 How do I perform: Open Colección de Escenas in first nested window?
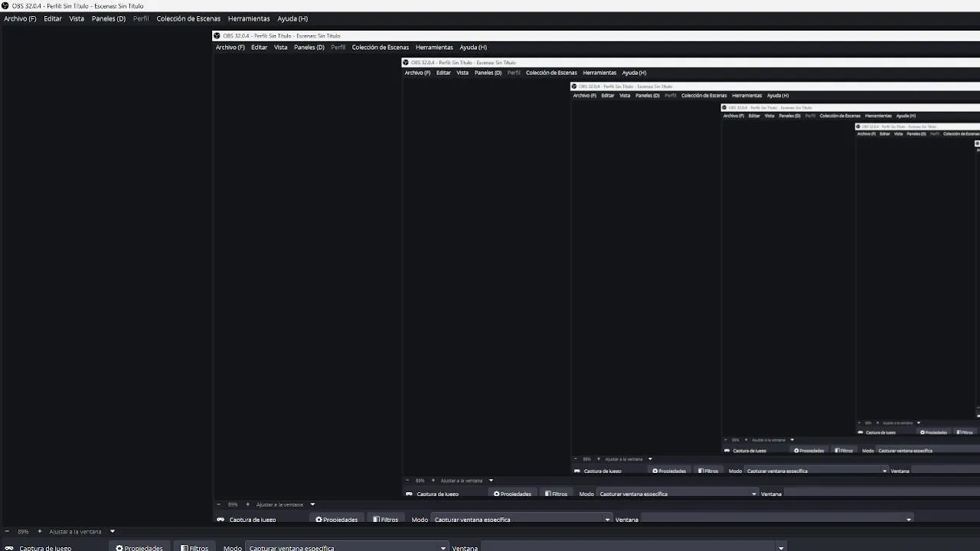point(381,47)
